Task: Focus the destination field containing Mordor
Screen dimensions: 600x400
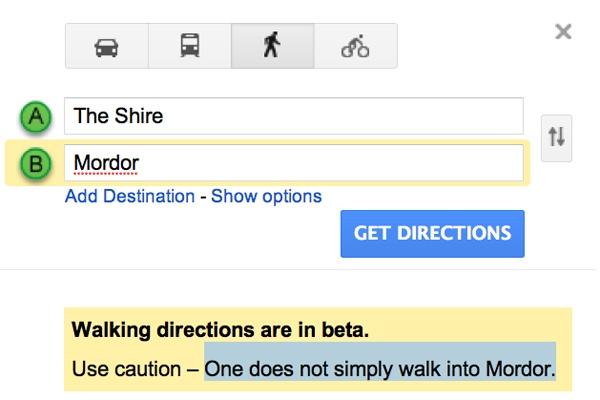Action: (x=294, y=163)
